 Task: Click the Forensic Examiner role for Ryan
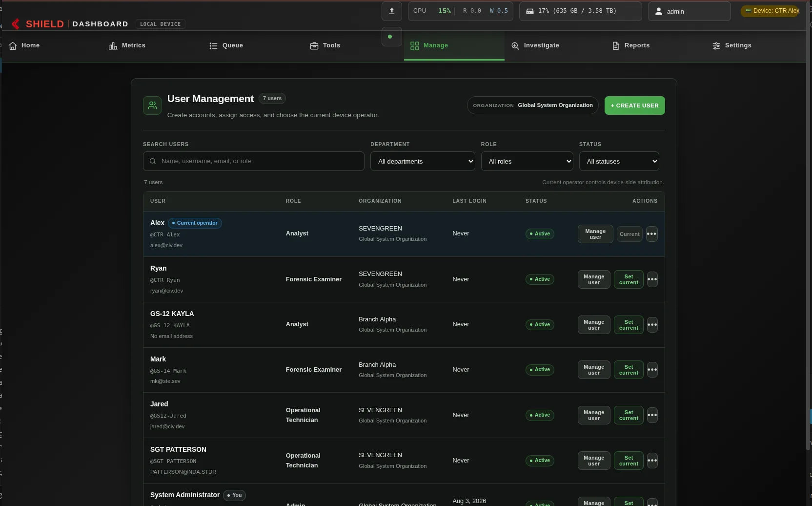(x=314, y=279)
